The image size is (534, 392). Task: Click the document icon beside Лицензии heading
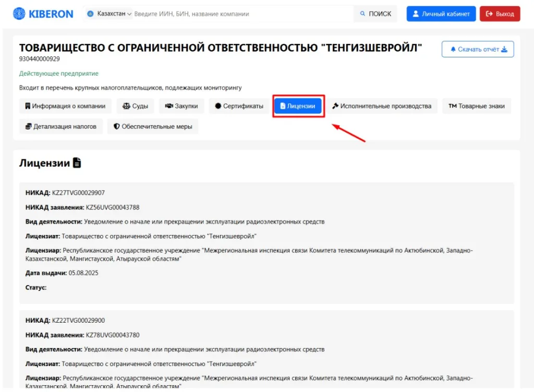[77, 163]
